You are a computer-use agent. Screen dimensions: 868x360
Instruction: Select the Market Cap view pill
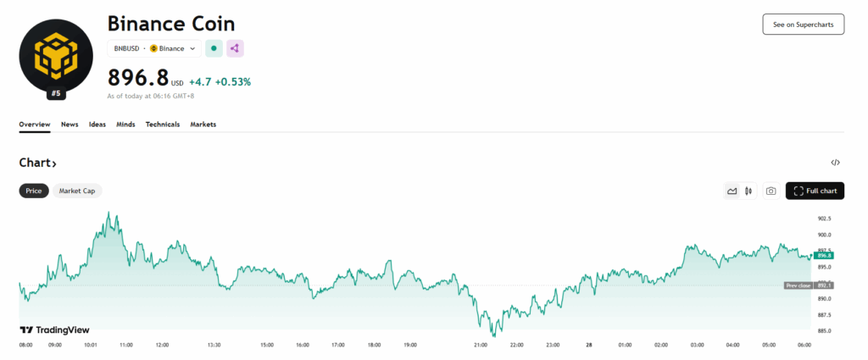coord(77,191)
